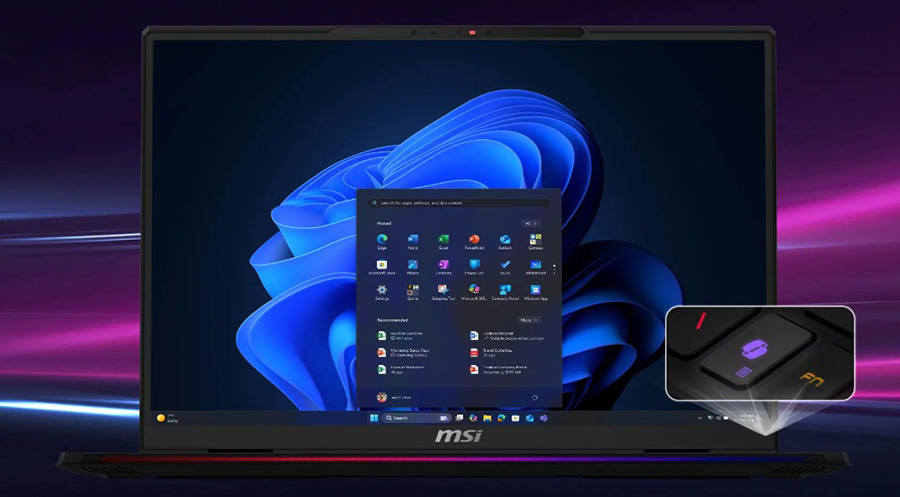The width and height of the screenshot is (900, 497).
Task: Open the pinned Settings gear
Action: pos(382,293)
